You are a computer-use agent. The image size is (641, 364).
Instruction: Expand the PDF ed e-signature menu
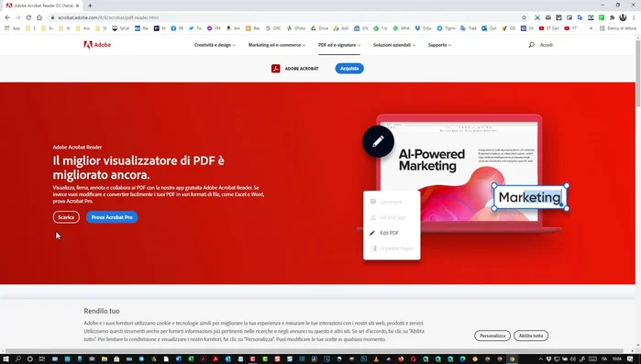point(339,45)
